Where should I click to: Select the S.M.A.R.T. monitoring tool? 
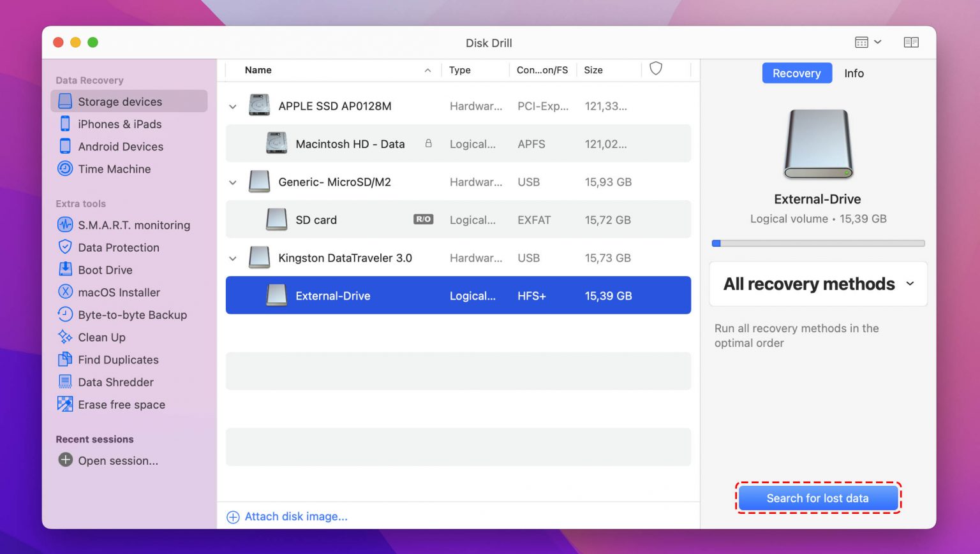133,225
